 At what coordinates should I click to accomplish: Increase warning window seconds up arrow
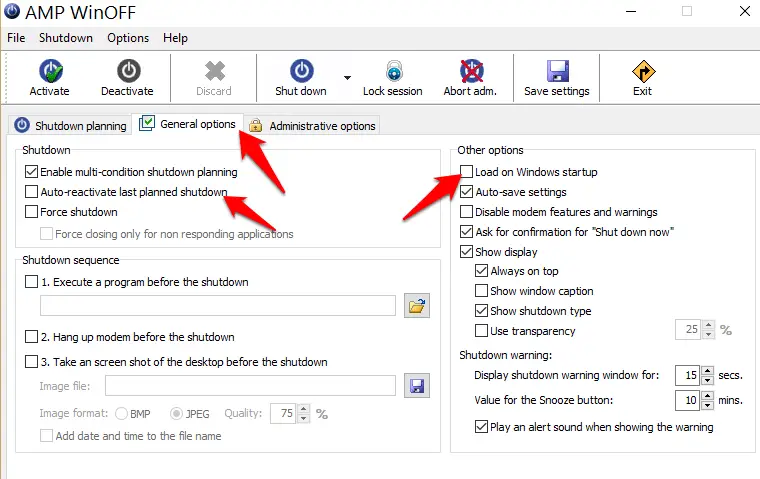pos(708,370)
